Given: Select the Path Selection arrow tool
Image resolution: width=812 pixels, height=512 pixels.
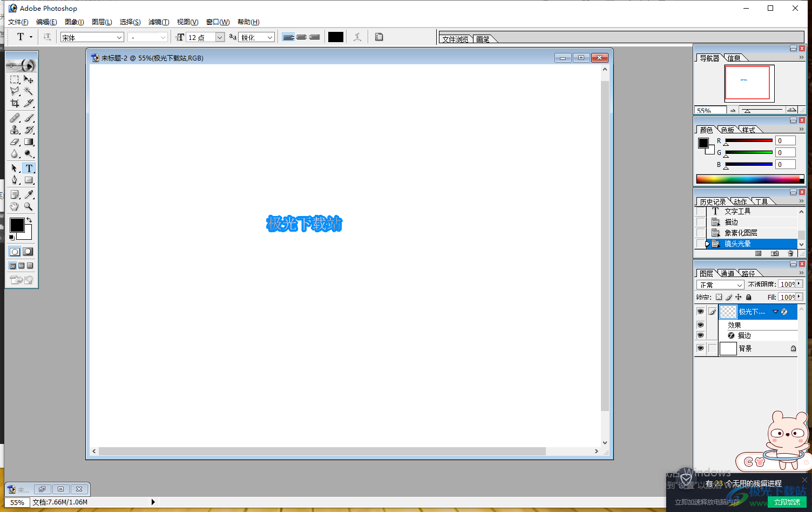Looking at the screenshot, I should (15, 169).
